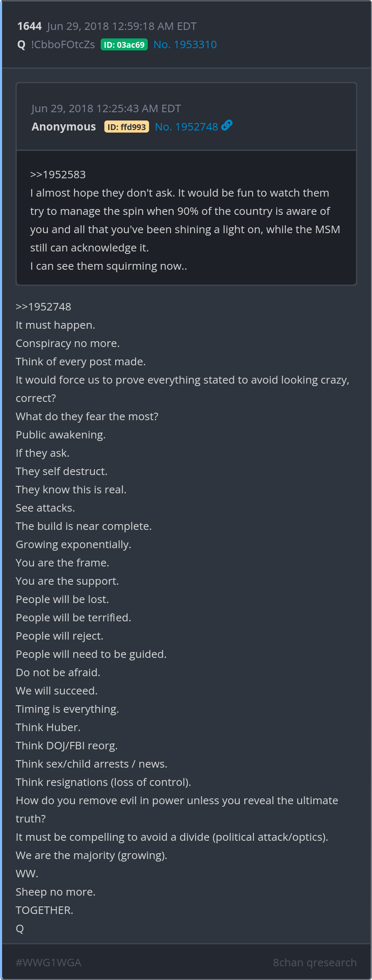Screen dimensions: 372x980
Task: Click the "TOGETHER." line near the bottom
Action: [x=44, y=910]
